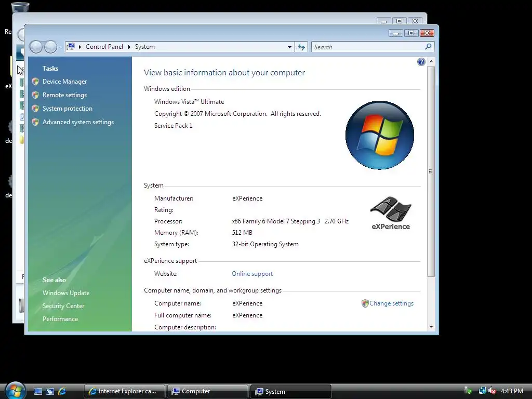The image size is (532, 399).
Task: Click the scrollbar down arrow
Action: (x=431, y=327)
